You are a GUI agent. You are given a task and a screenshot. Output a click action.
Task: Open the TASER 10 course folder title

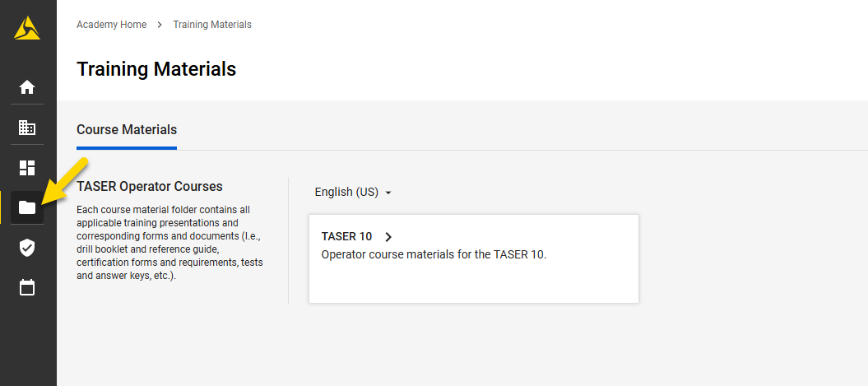(346, 237)
